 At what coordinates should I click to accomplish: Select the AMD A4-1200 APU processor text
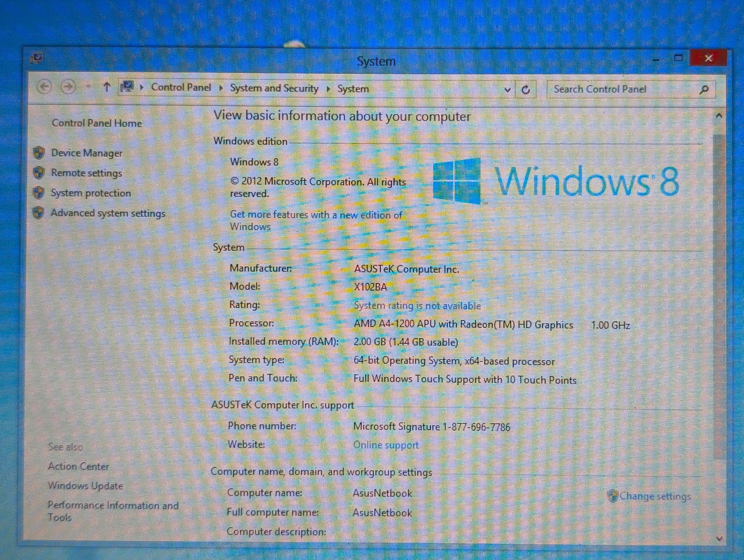tap(463, 324)
